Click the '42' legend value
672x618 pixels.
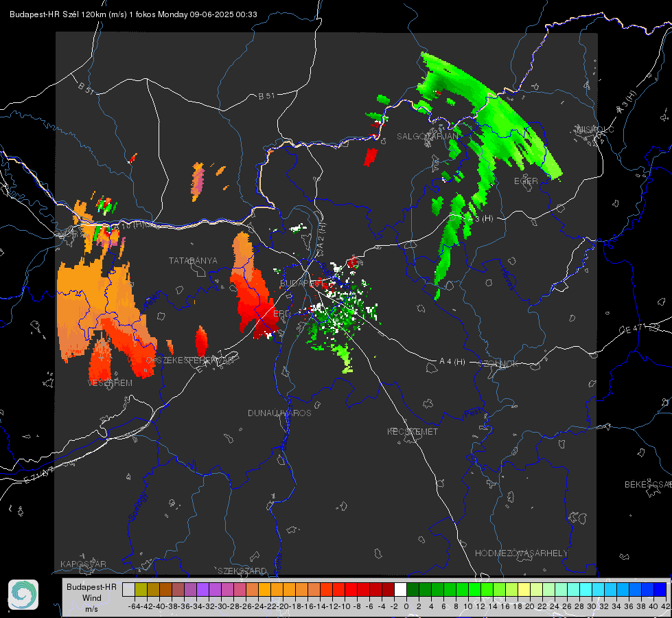click(665, 606)
